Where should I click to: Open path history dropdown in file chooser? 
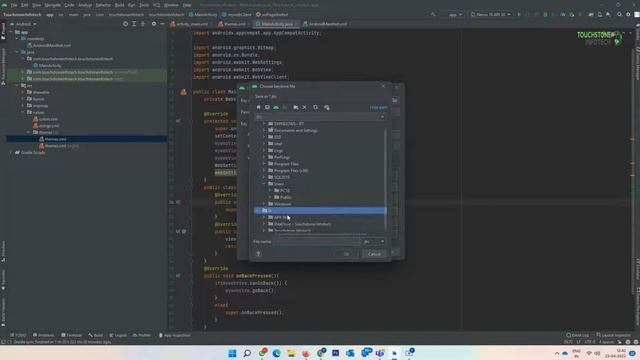(x=382, y=117)
